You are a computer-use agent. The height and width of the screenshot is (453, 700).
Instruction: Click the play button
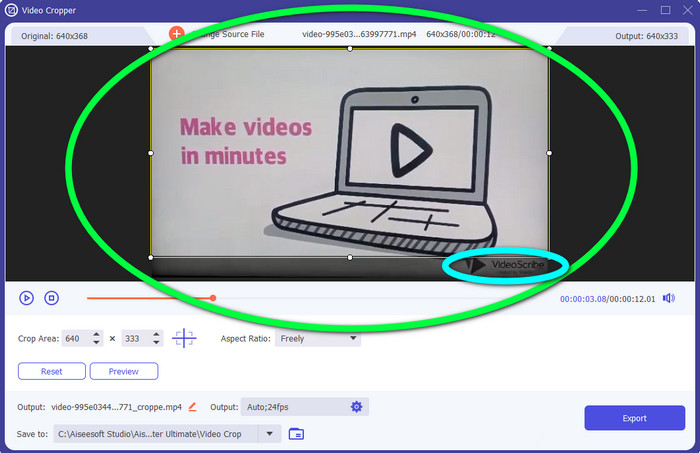point(27,298)
